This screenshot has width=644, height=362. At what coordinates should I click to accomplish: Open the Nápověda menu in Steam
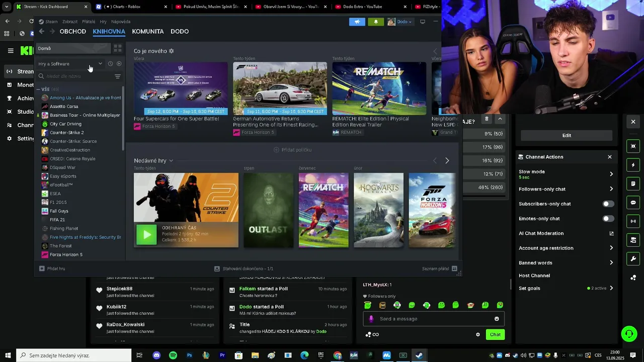[121, 22]
